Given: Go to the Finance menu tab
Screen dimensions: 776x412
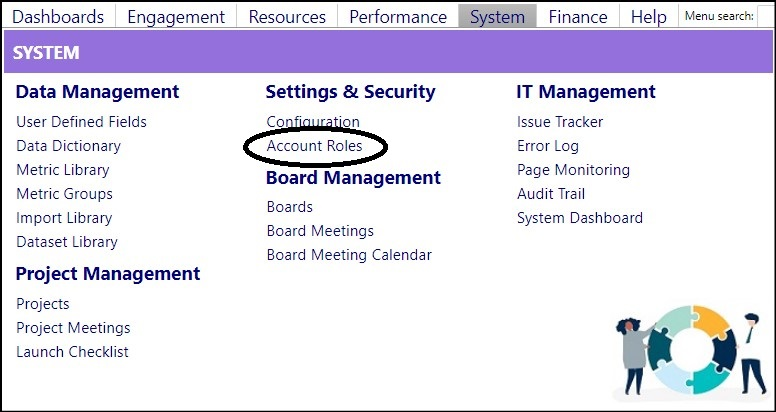Looking at the screenshot, I should 578,17.
